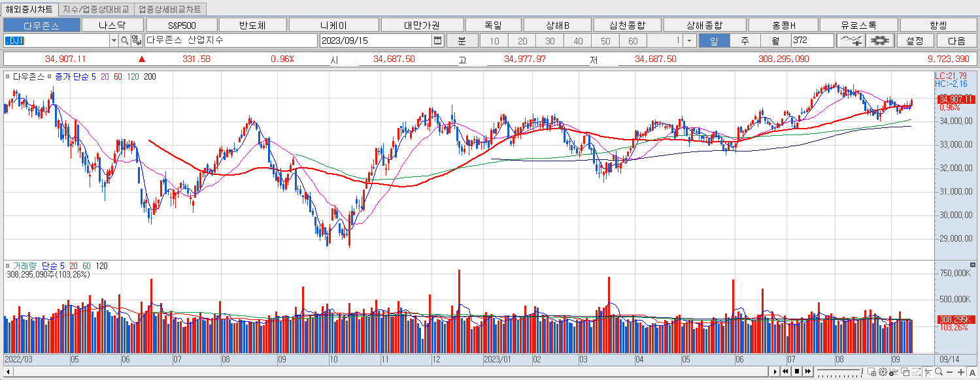The width and height of the screenshot is (980, 380).
Task: Switch to the 해외증시차트 tab
Action: 30,9
